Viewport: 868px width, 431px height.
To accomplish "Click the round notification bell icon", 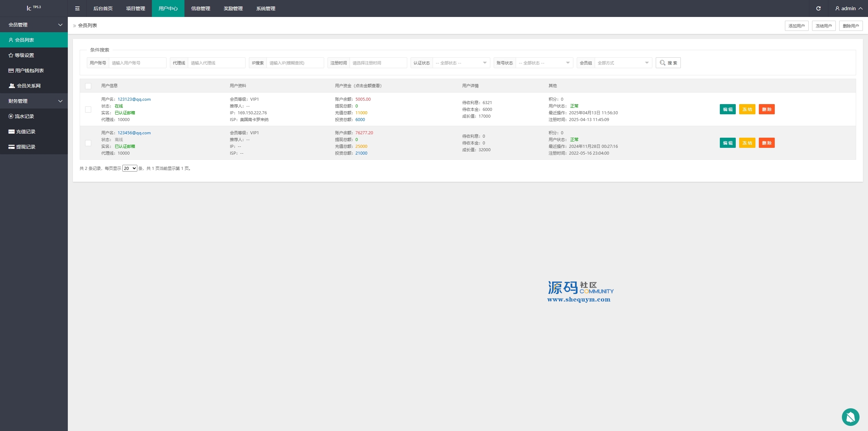I will [850, 417].
